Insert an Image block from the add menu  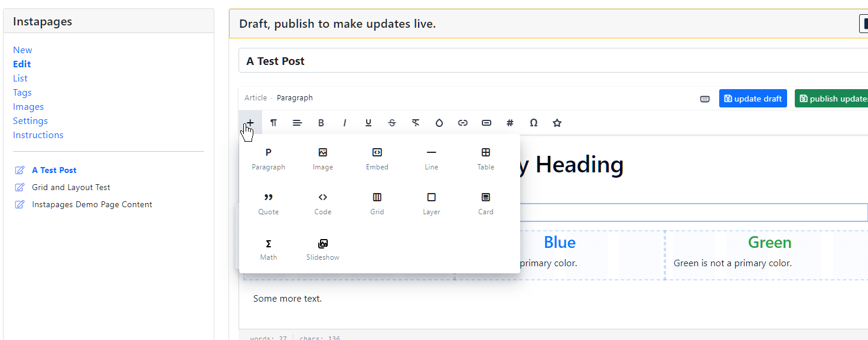322,159
